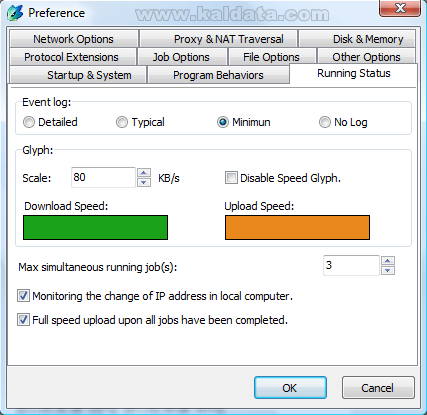
Task: Decrease Scale value with down arrow
Action: point(144,182)
